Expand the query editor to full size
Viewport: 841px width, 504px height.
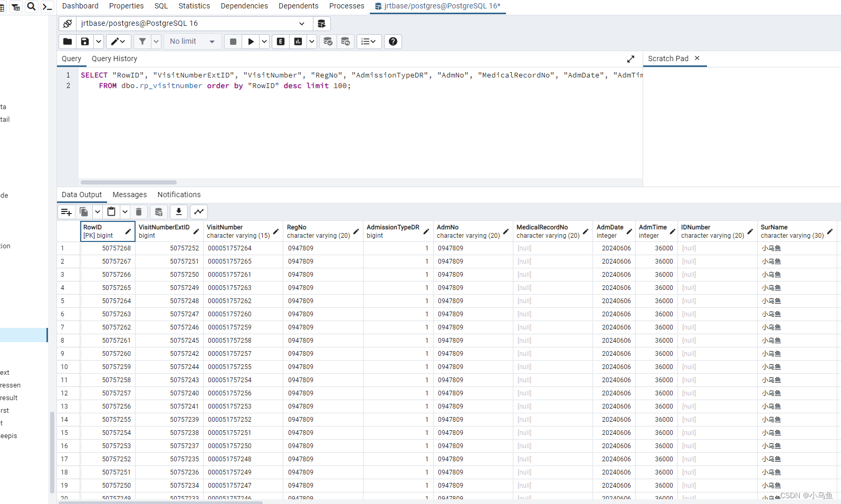(x=630, y=59)
